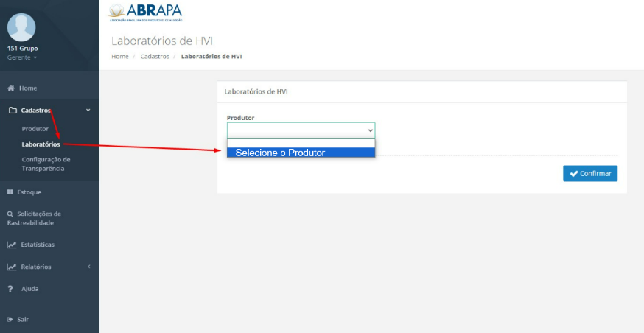Click the Ajuda question mark icon
The width and height of the screenshot is (644, 333).
[x=10, y=289]
